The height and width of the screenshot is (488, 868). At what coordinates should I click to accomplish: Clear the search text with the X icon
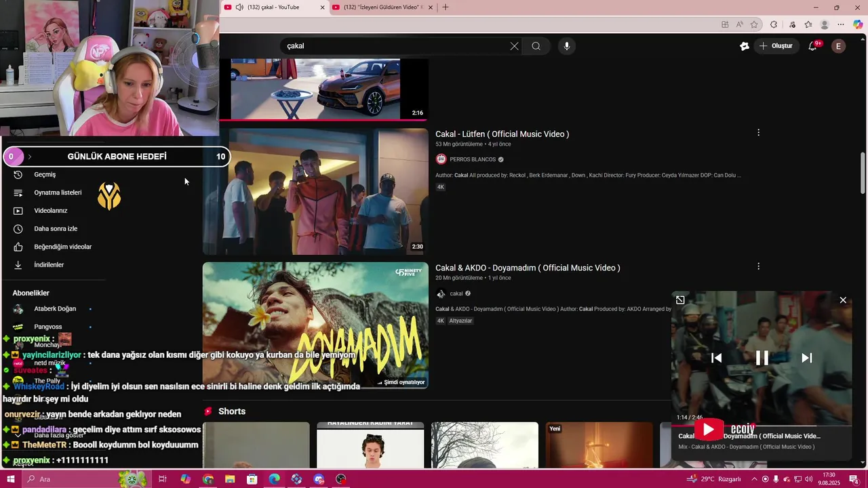point(514,46)
